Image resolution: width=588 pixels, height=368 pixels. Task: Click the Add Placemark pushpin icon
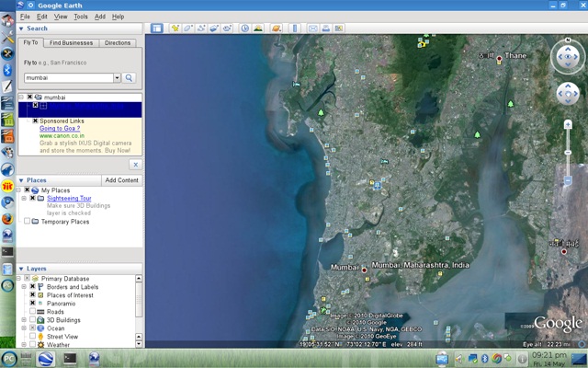175,29
